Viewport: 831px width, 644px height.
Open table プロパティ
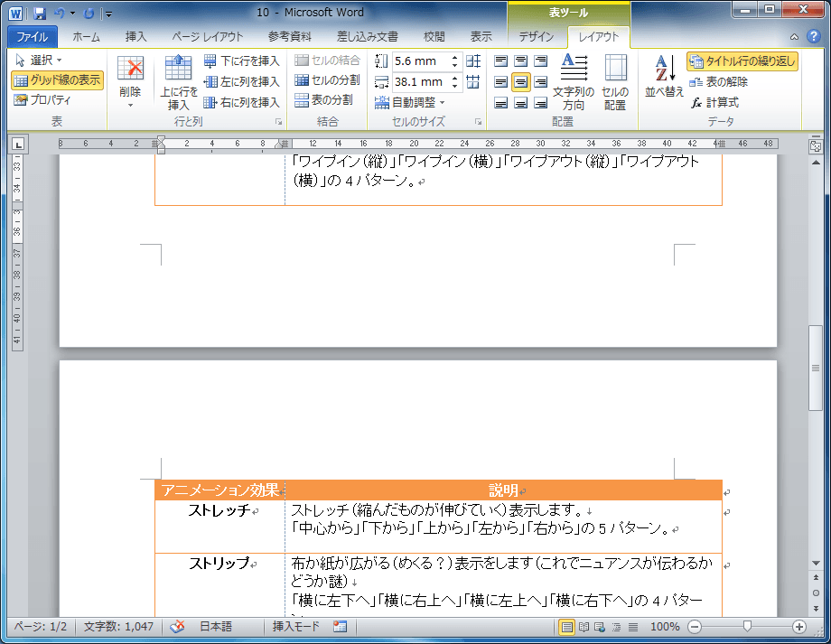click(42, 100)
